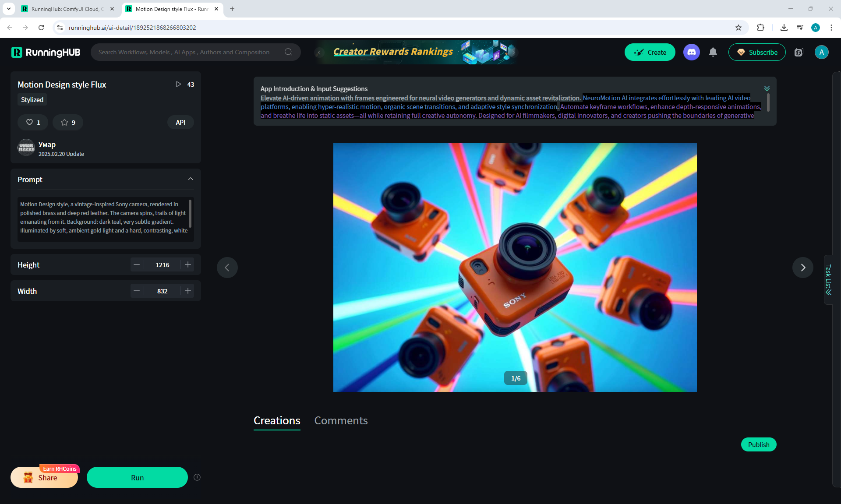Click the Prompt text scrollbar
Image resolution: width=841 pixels, height=504 pixels.
click(190, 213)
